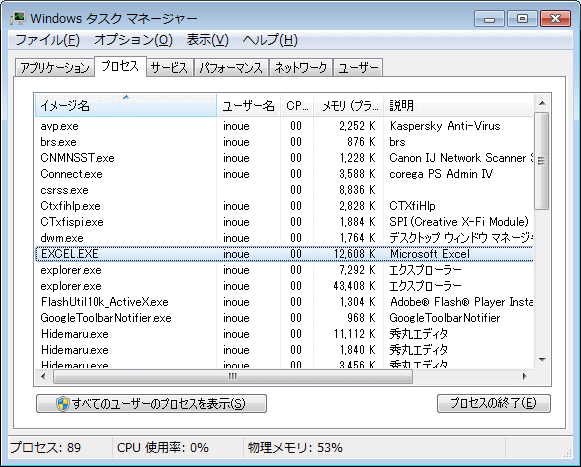Click the Microsoft Excel description cell

point(430,254)
